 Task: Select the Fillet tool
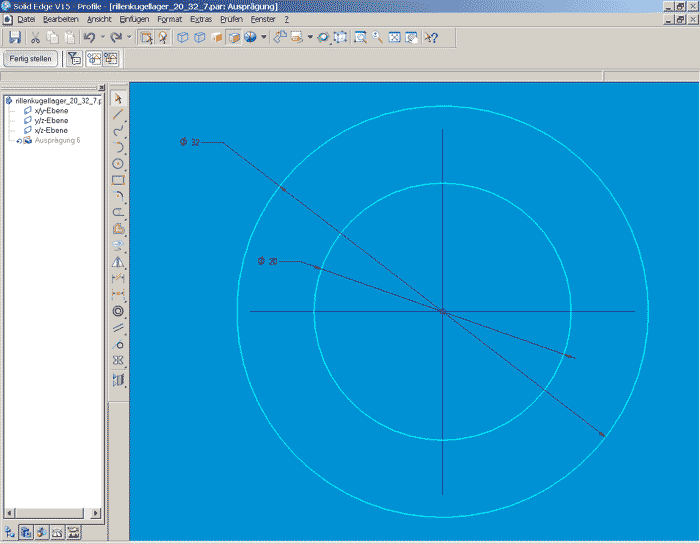click(118, 196)
